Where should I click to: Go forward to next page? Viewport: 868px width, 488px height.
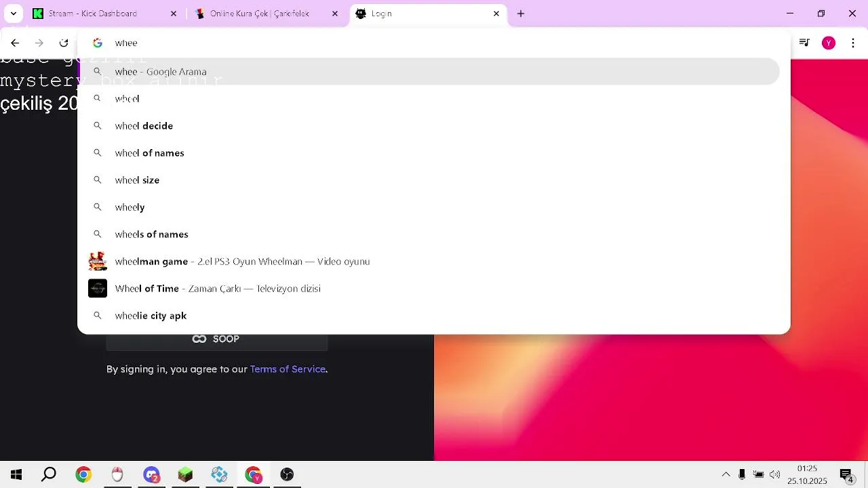point(39,43)
